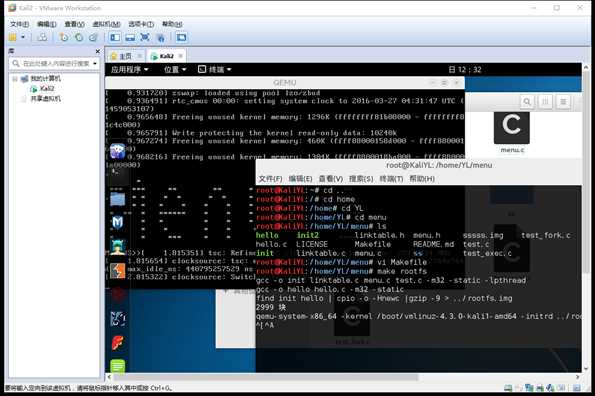The image size is (595, 396).
Task: Toggle the thumbnail bar toolbar icon
Action: (x=130, y=37)
